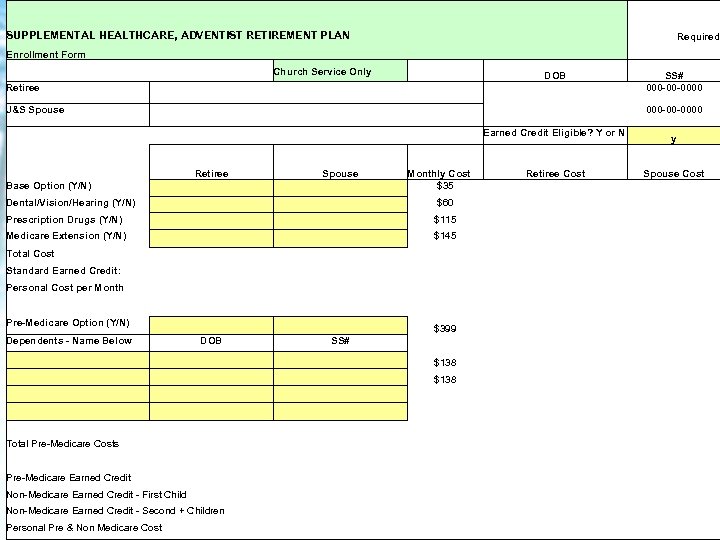This screenshot has width=720, height=540.
Task: Select Non-Medicare Earned Credit - First Child label
Action: [x=96, y=495]
